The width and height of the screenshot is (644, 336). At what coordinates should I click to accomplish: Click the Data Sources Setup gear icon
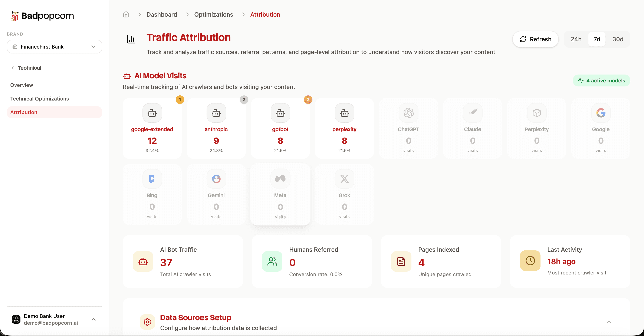point(147,322)
